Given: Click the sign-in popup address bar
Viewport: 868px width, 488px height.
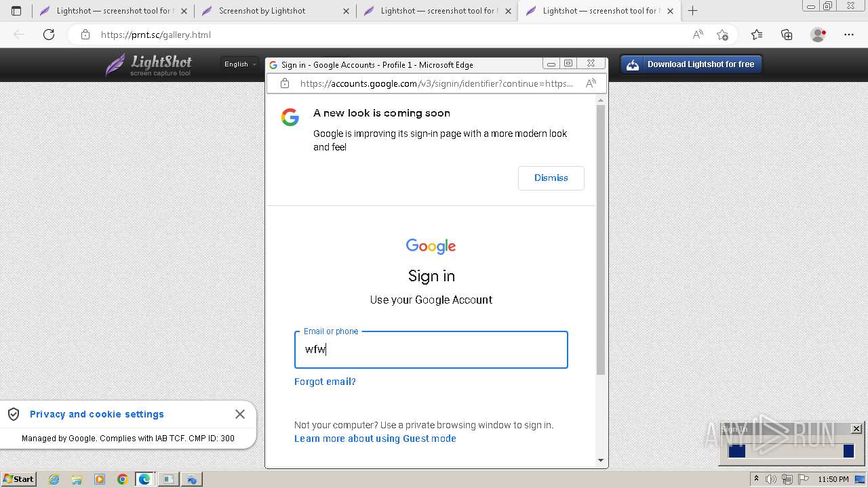Looking at the screenshot, I should pyautogui.click(x=437, y=83).
